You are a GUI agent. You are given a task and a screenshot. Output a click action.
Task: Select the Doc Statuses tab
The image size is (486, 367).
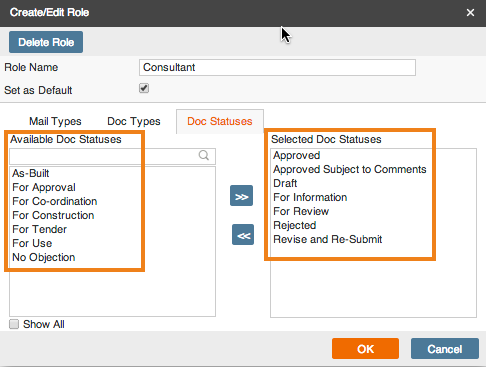point(220,121)
